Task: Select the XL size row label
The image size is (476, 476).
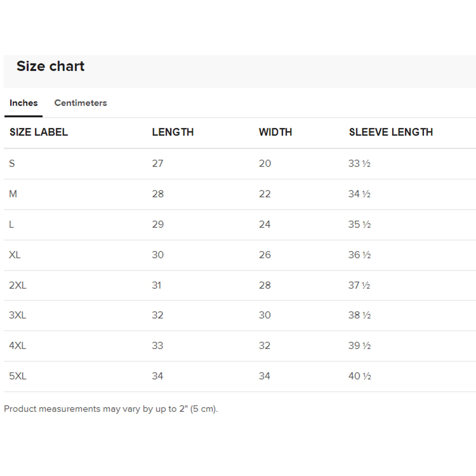Action: pyautogui.click(x=15, y=255)
